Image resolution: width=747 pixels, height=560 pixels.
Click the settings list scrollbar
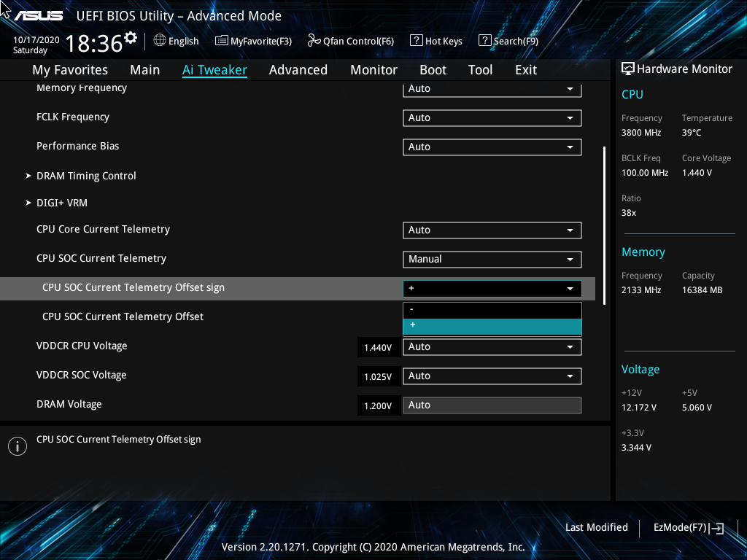605,226
